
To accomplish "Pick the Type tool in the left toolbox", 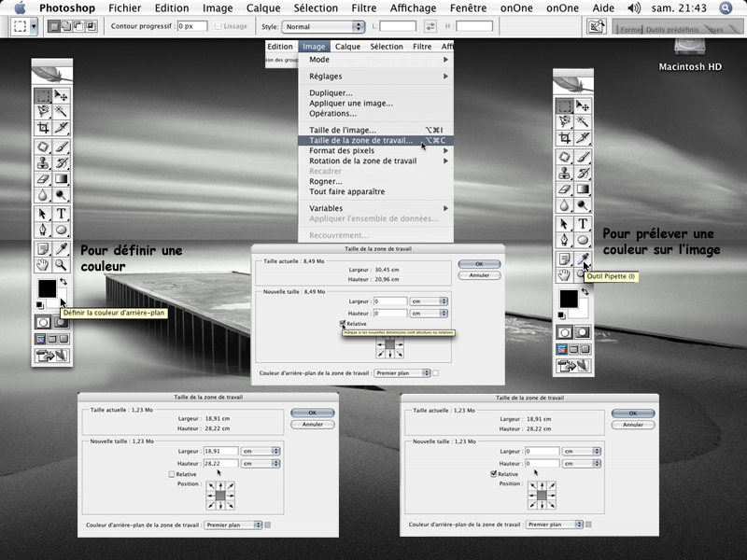I will coord(61,214).
